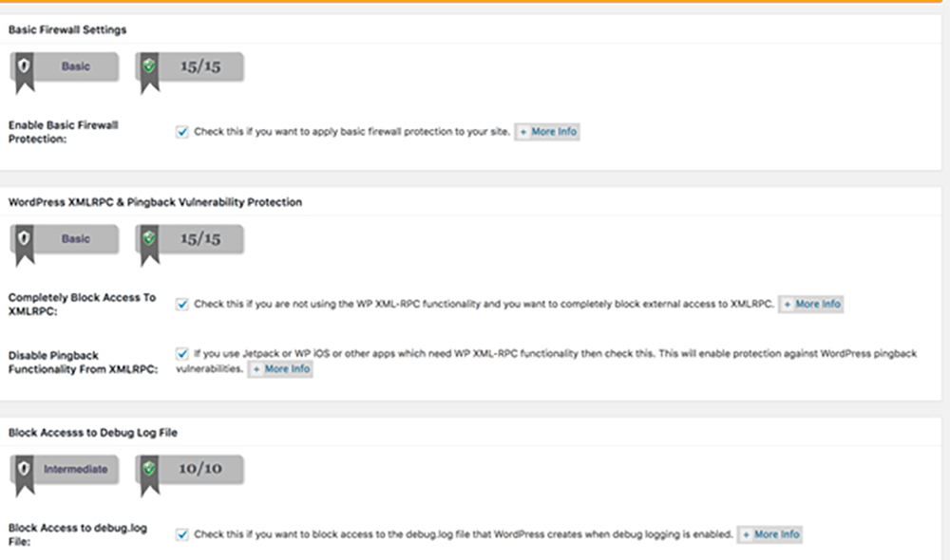
Task: Click the green shield 15/15 score under Basic Firewall Settings
Action: pos(190,67)
